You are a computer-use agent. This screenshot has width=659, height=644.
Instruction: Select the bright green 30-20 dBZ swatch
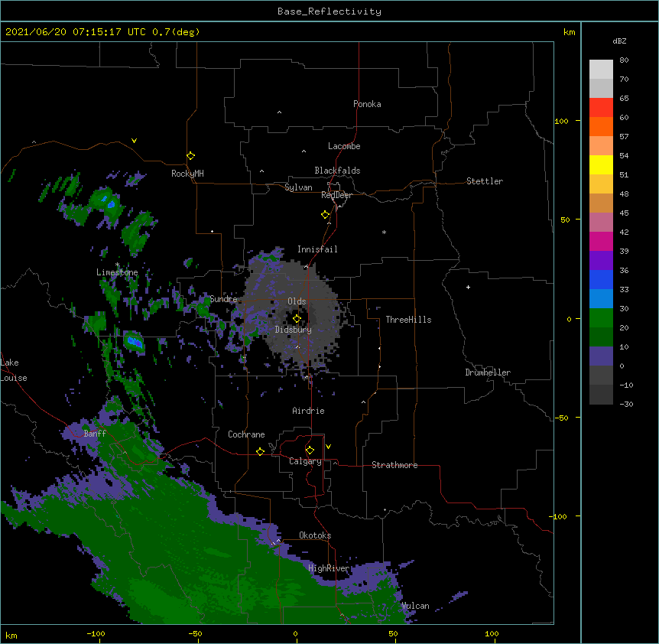pyautogui.click(x=601, y=318)
